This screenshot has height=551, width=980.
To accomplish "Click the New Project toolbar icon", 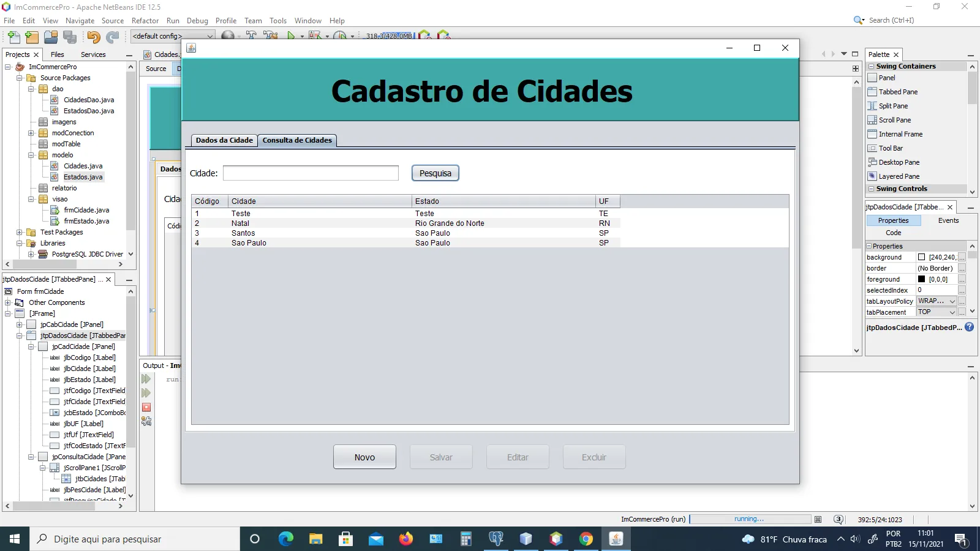I will click(x=32, y=37).
